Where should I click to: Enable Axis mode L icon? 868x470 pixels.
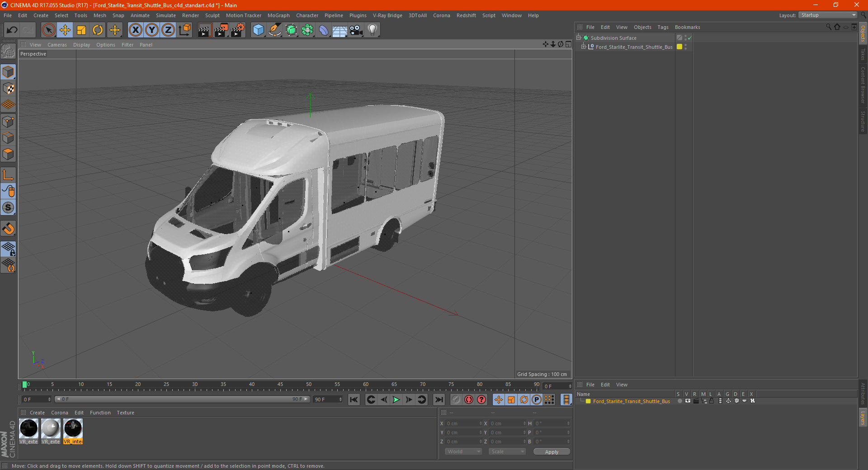pos(8,175)
